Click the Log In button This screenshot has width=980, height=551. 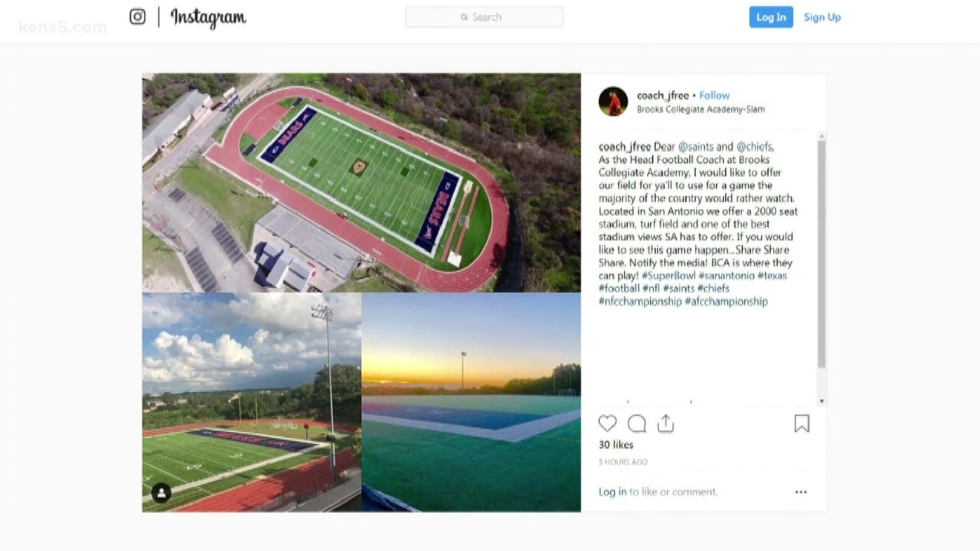pyautogui.click(x=771, y=17)
